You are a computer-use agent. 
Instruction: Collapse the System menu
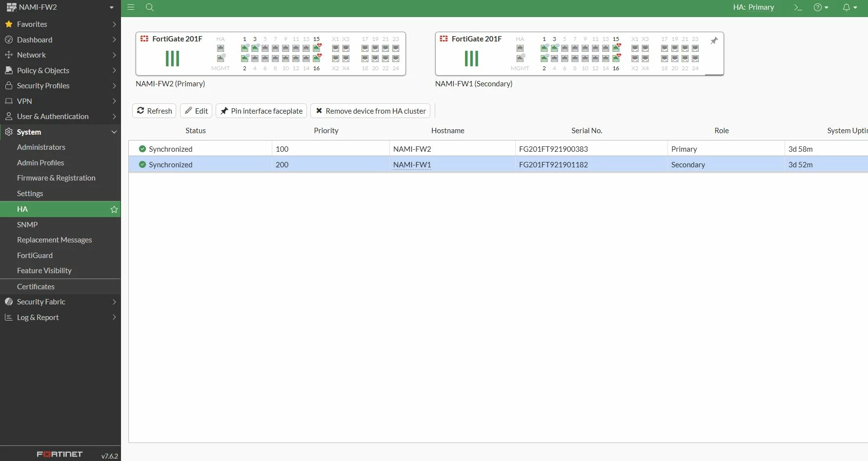(x=61, y=132)
